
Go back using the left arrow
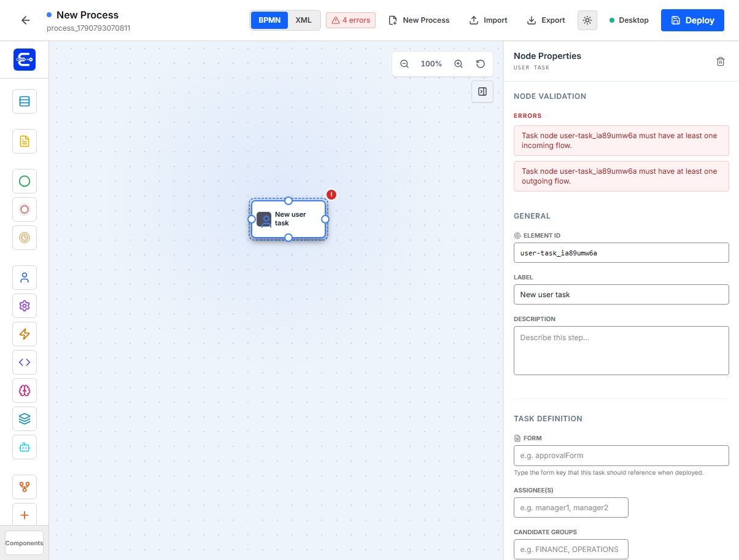[25, 20]
